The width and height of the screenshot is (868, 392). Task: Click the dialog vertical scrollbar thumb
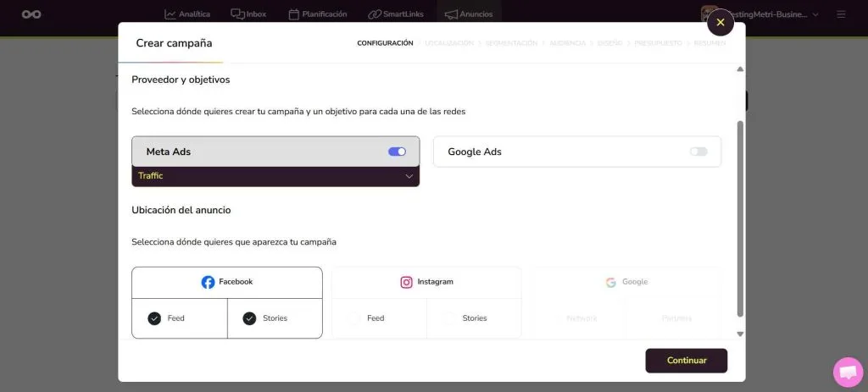[740, 218]
